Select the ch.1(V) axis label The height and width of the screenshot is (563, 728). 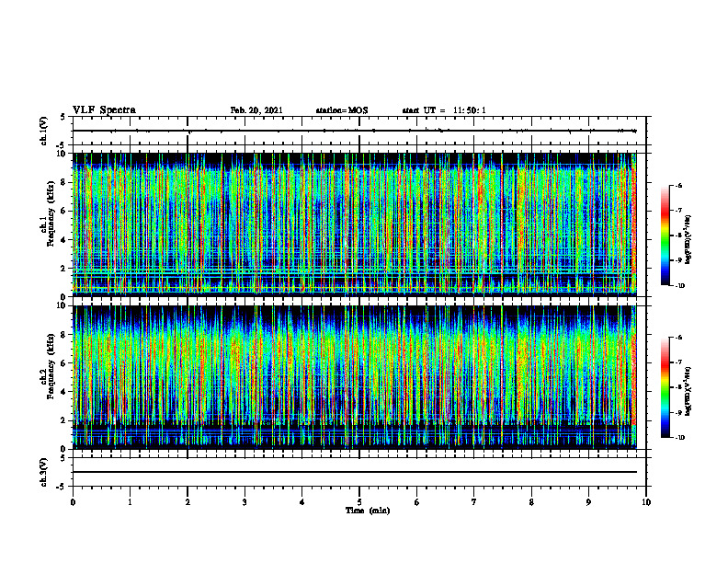coord(44,131)
